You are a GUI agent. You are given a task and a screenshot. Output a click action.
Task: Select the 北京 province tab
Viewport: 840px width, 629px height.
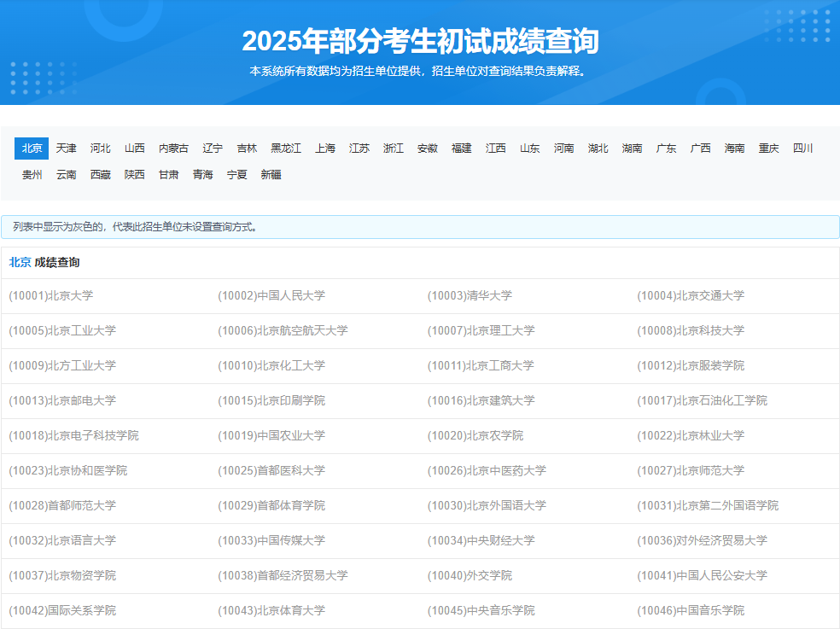point(32,149)
